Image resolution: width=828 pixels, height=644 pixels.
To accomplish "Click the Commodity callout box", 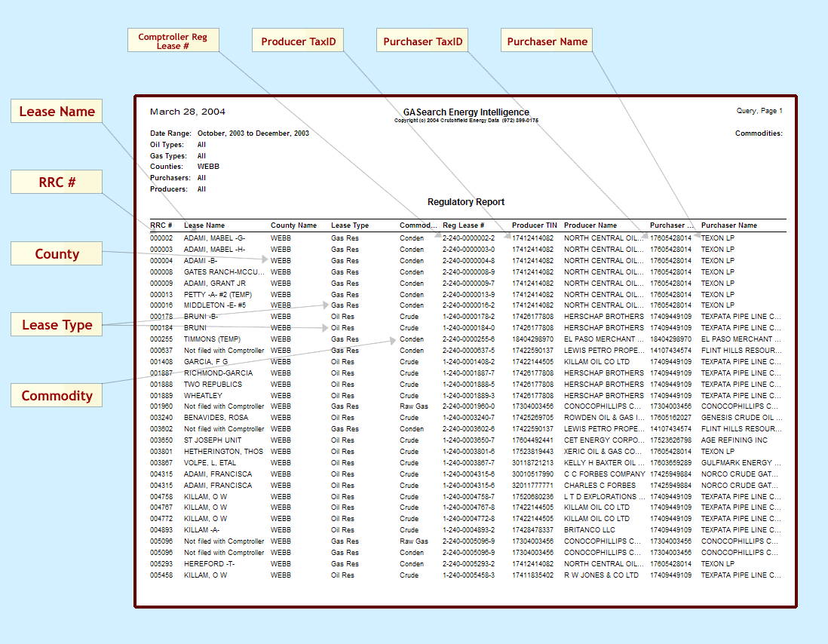I will pos(57,396).
